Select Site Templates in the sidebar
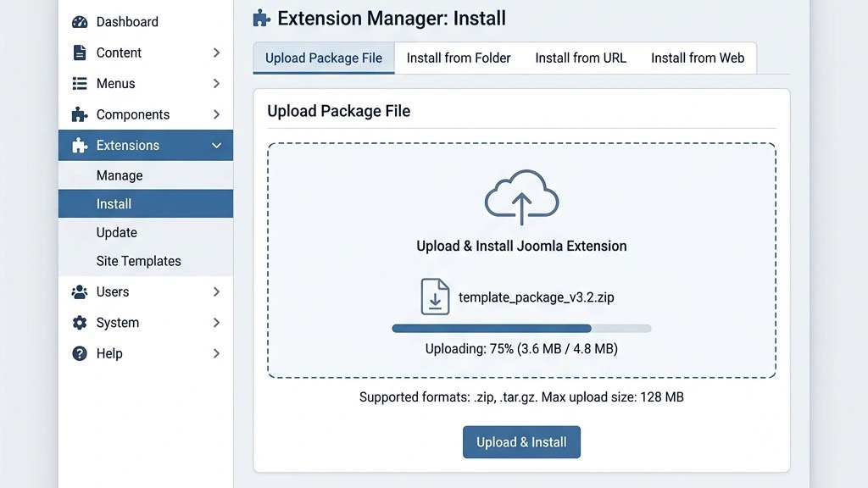868x488 pixels. (x=138, y=261)
